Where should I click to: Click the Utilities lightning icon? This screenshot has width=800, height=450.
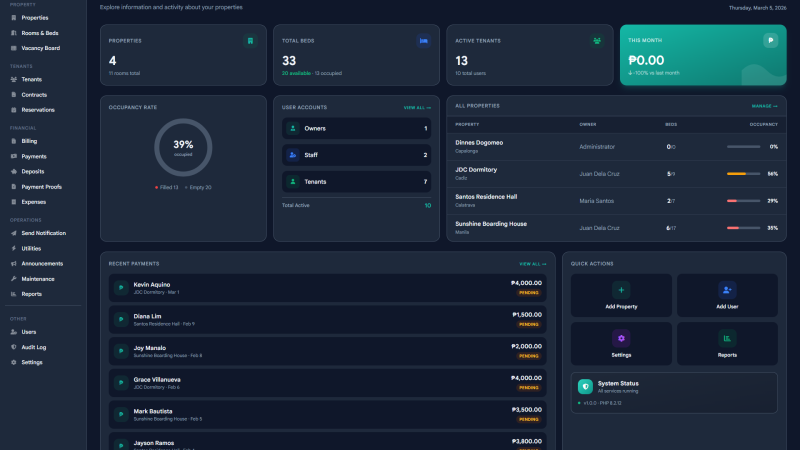(14, 248)
